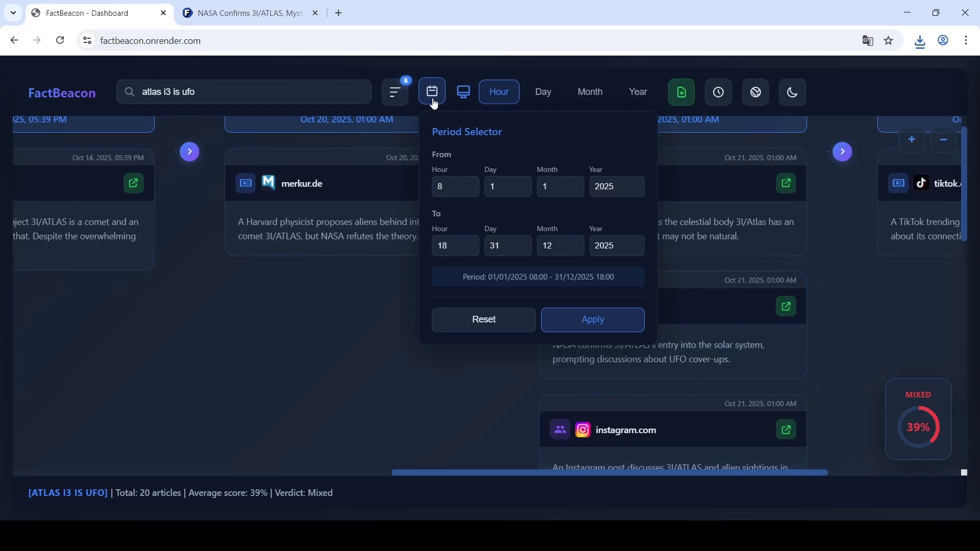Click the monitor display view icon
This screenshot has height=551, width=980.
click(463, 92)
